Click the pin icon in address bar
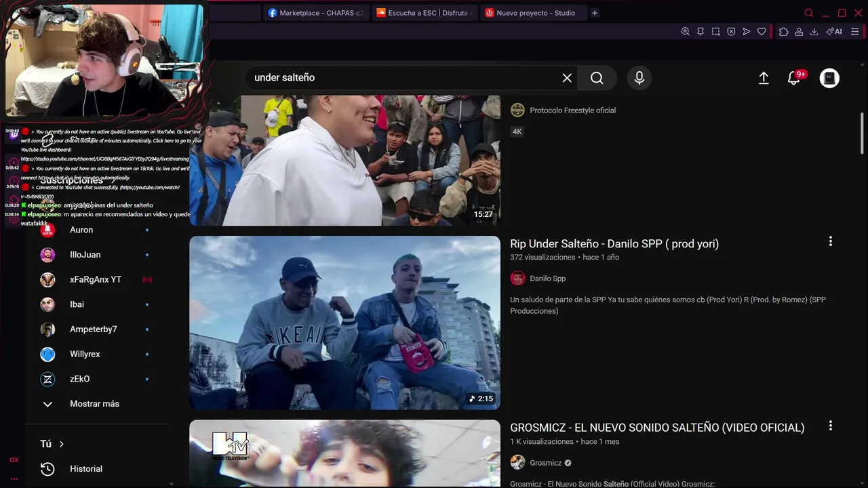The width and height of the screenshot is (868, 488). 701,32
